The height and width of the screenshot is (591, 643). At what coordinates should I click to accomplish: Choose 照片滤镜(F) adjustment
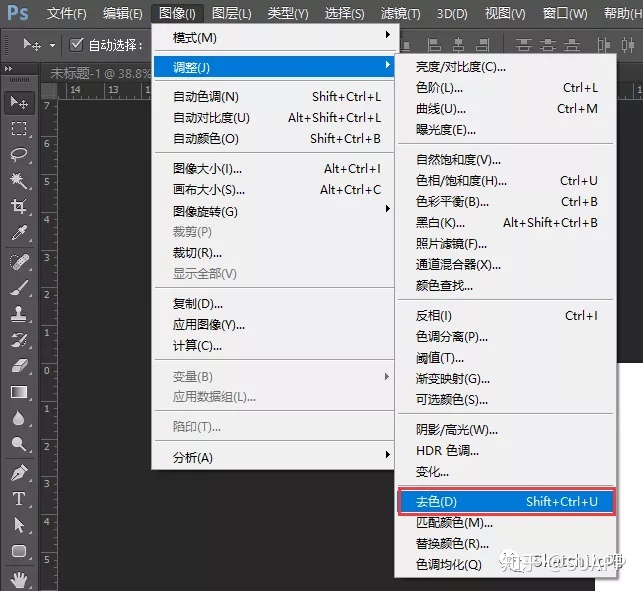[506, 244]
